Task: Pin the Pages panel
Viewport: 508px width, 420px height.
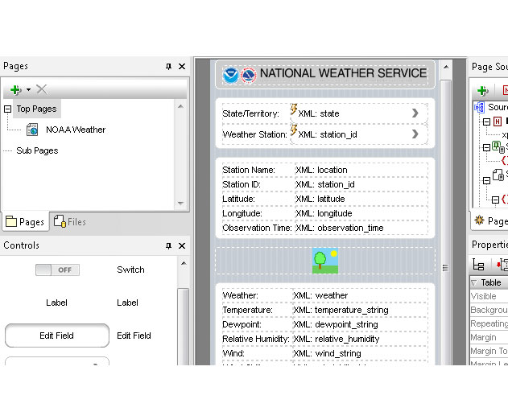Action: tap(168, 67)
